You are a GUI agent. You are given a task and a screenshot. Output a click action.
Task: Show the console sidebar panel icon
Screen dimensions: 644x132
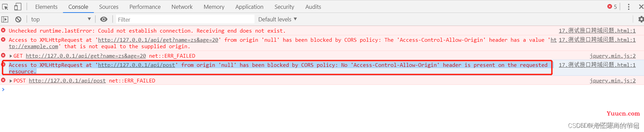coord(5,19)
